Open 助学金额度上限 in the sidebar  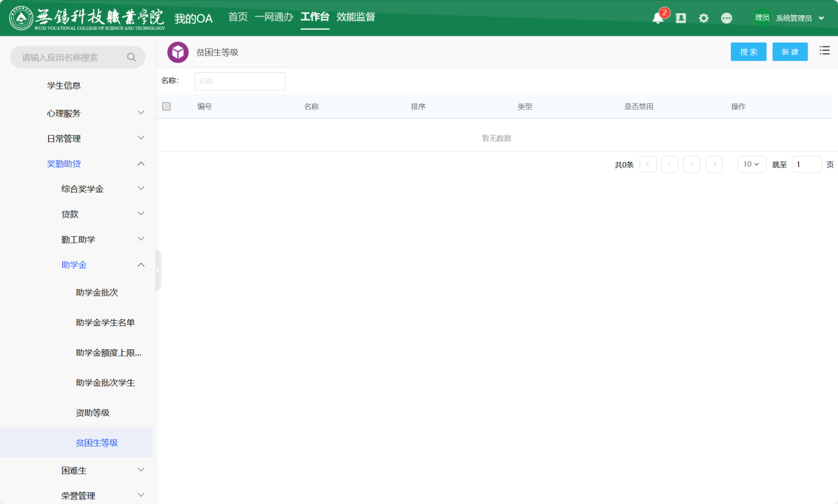point(109,353)
